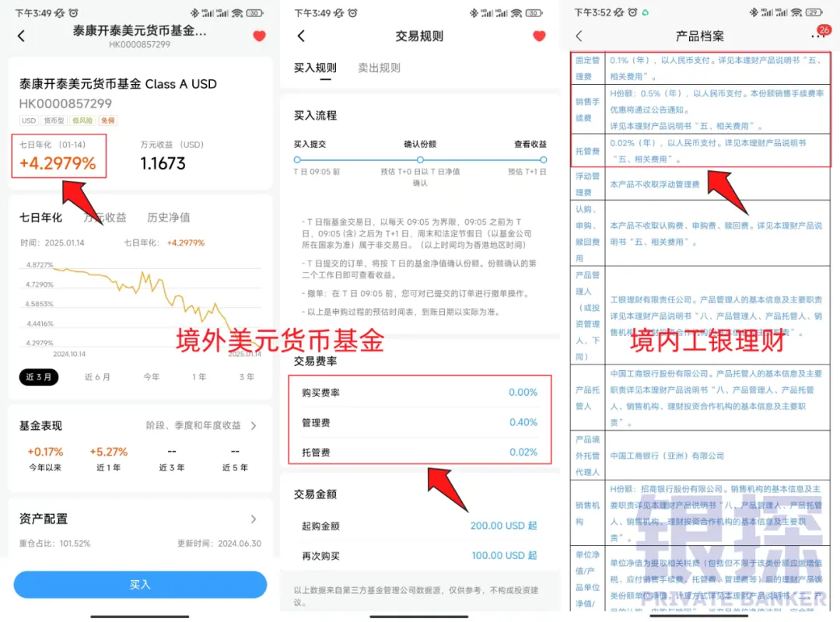Tap the 固定管理费 row in 产品档案
Viewport: 840px width, 622px height.
coord(701,68)
